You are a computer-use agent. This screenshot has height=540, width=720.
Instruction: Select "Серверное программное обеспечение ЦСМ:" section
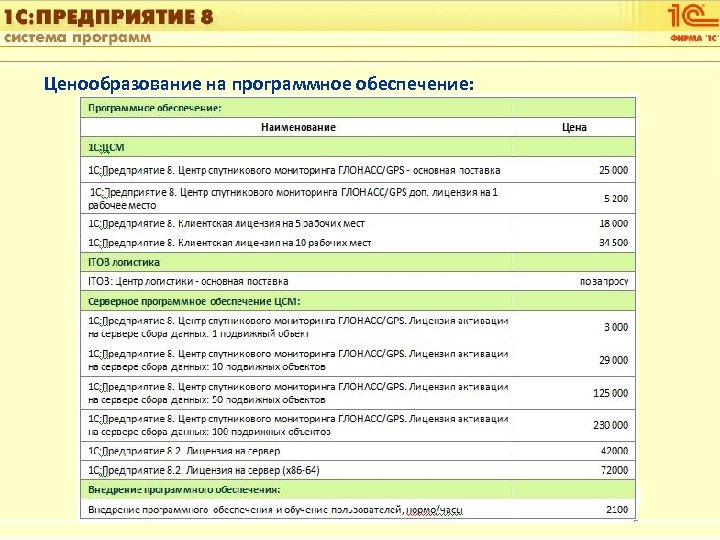[358, 301]
